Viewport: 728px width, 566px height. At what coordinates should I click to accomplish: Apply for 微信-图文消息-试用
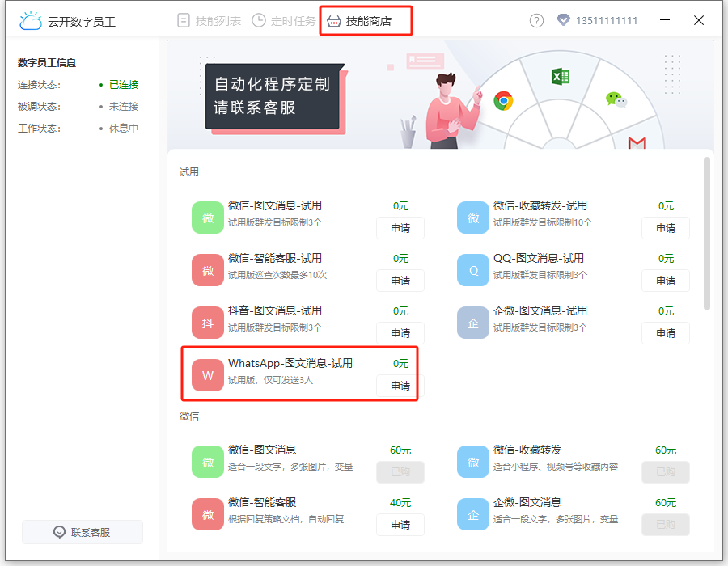click(x=400, y=228)
